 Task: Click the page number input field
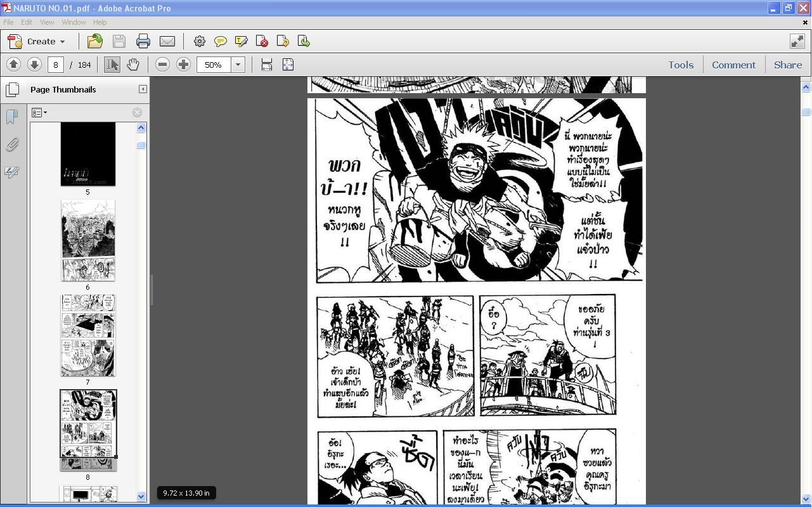56,65
